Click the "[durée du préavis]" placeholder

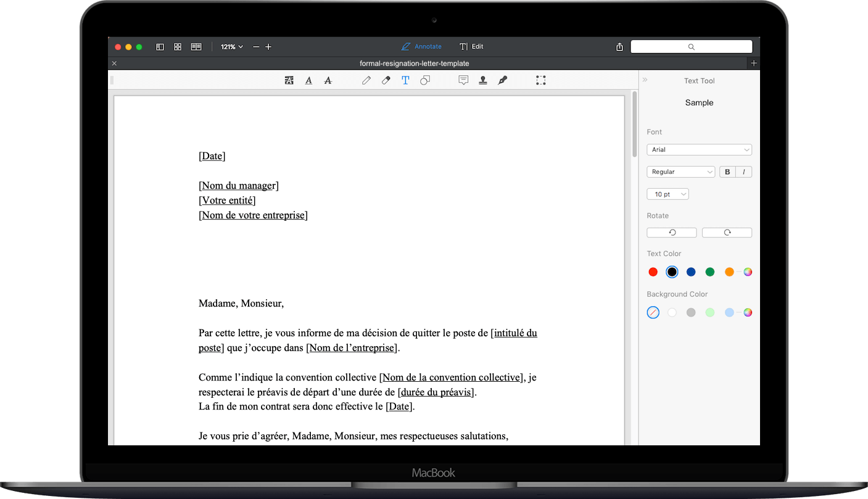[x=437, y=392]
